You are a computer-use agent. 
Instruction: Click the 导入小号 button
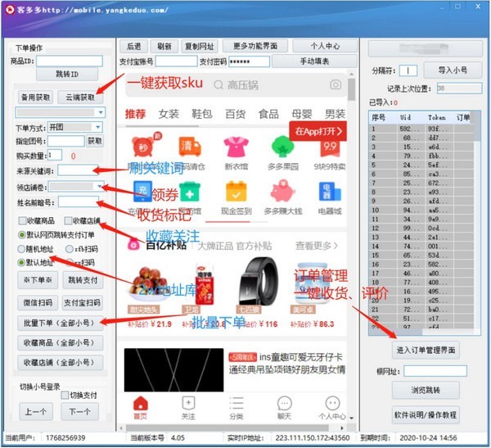pos(453,70)
